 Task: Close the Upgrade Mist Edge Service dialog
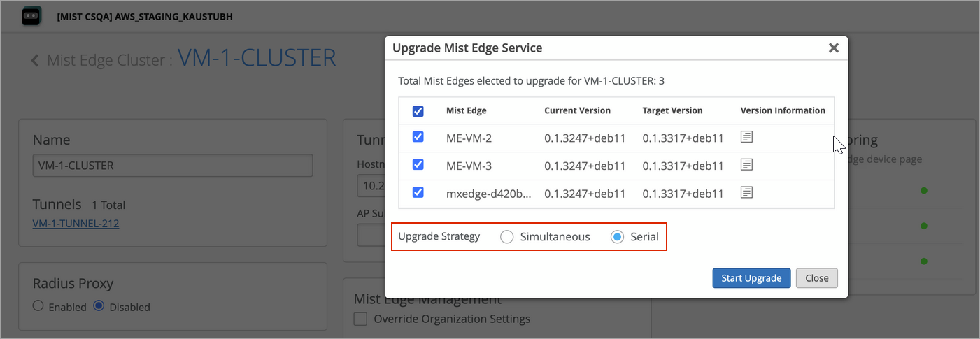[833, 48]
